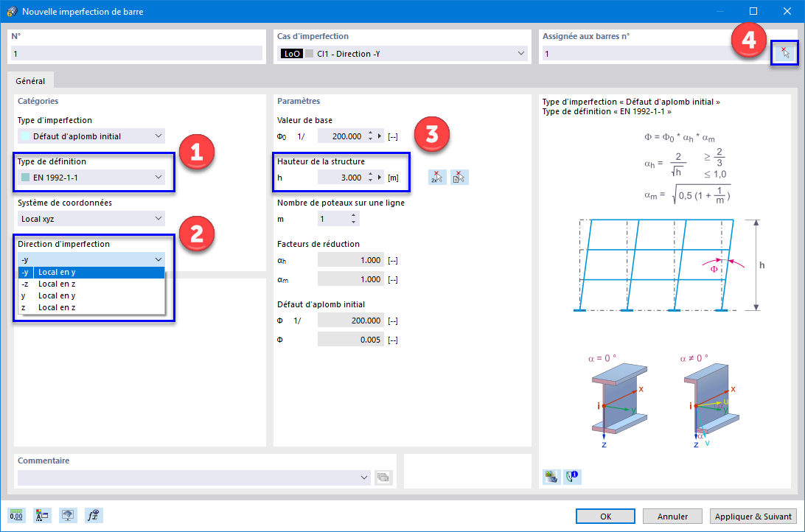Click the stepper arrows of poteaux m
Image resolution: width=805 pixels, height=532 pixels.
tap(354, 219)
